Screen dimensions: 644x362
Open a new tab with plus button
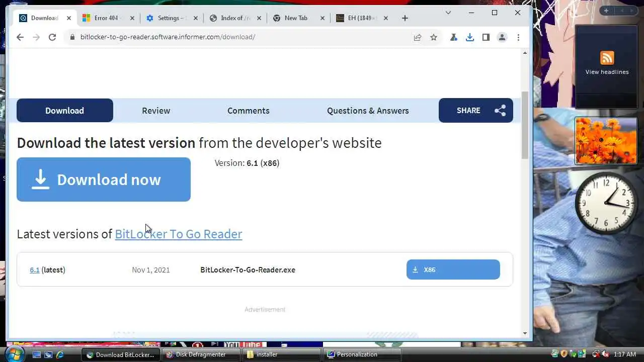(x=405, y=18)
